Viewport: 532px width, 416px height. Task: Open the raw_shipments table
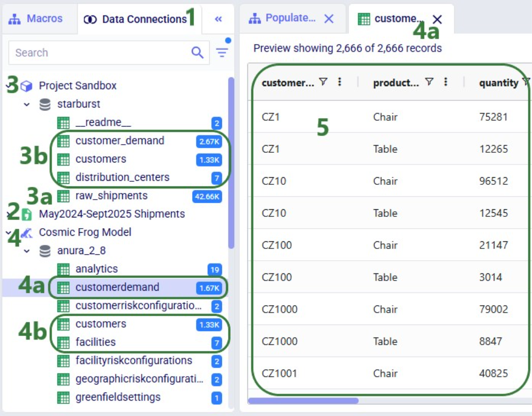click(x=111, y=196)
